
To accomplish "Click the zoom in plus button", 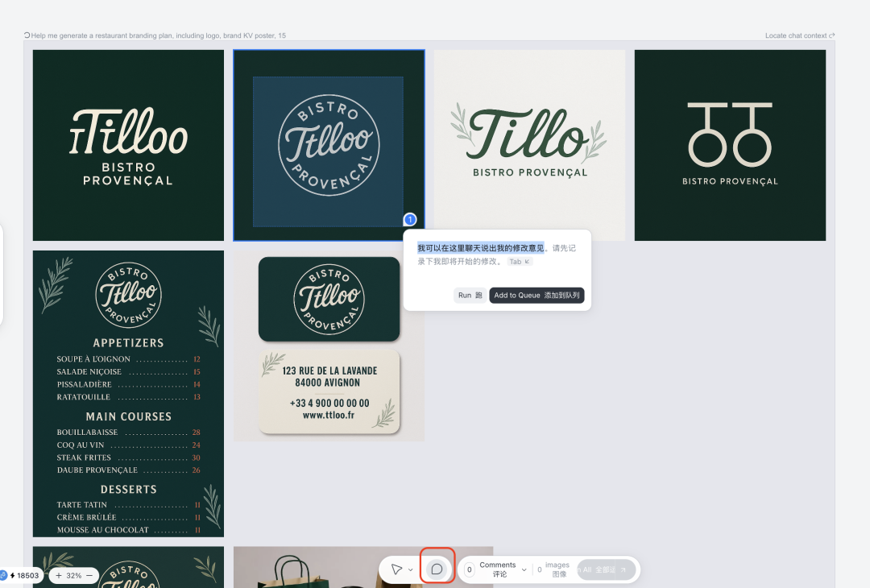I will coord(59,576).
